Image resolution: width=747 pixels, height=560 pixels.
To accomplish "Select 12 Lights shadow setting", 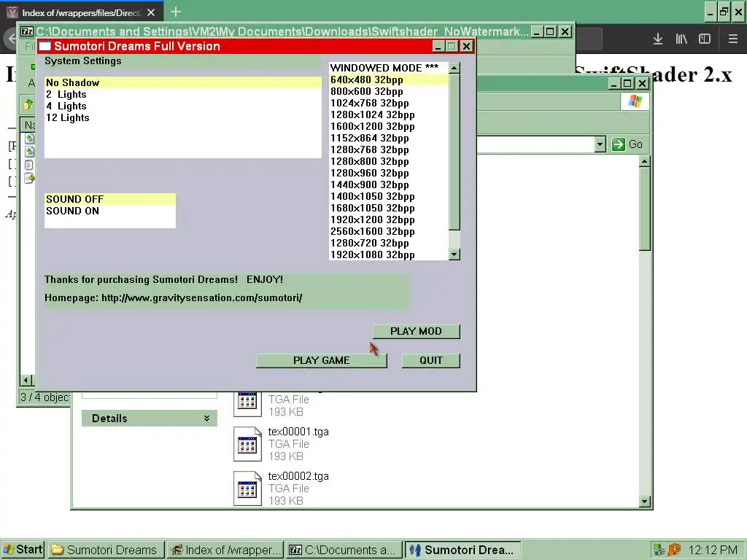I will coord(183,117).
